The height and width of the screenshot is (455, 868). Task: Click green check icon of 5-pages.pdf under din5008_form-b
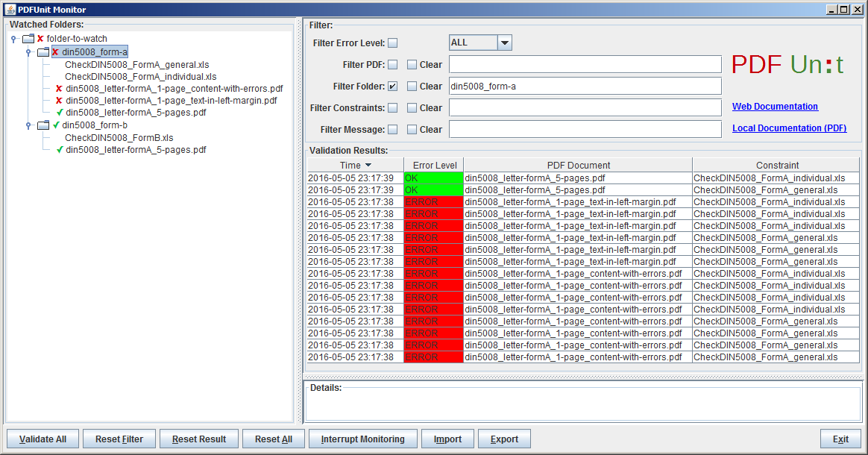(x=60, y=149)
